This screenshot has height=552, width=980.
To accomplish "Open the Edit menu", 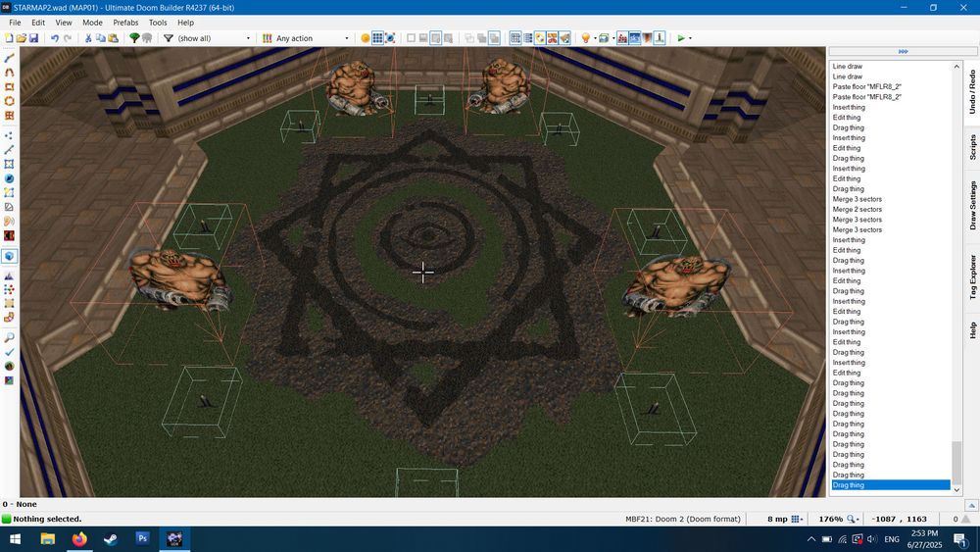I will [x=38, y=23].
